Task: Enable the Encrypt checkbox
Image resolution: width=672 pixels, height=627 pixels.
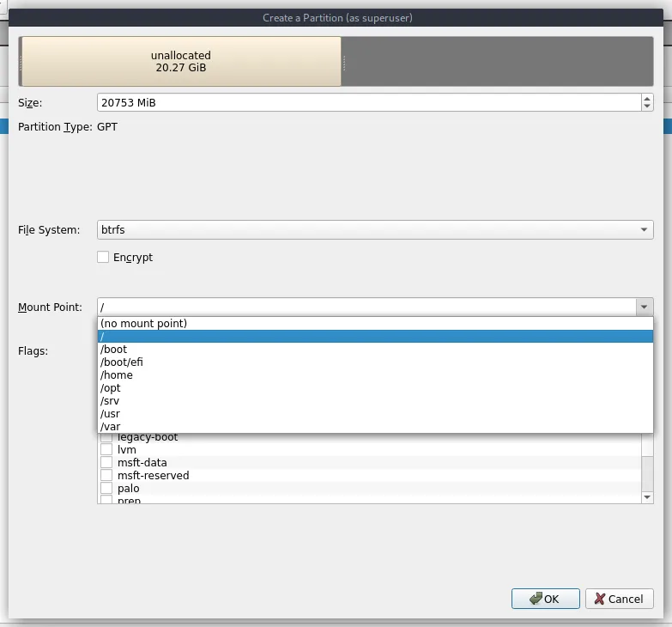Action: (x=103, y=257)
